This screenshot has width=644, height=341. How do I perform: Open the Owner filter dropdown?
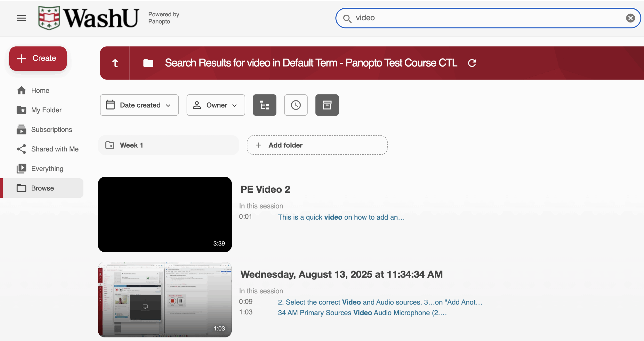click(216, 105)
